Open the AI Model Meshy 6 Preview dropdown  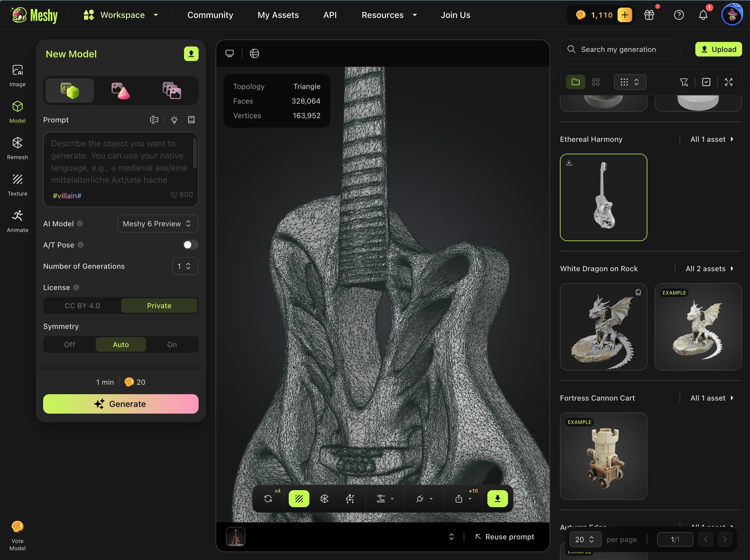click(158, 224)
